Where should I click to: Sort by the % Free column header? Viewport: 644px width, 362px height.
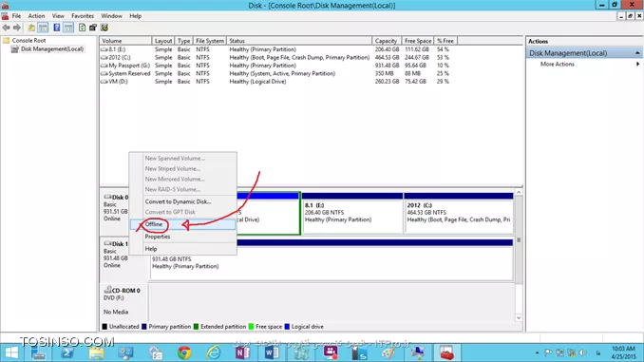pyautogui.click(x=445, y=41)
